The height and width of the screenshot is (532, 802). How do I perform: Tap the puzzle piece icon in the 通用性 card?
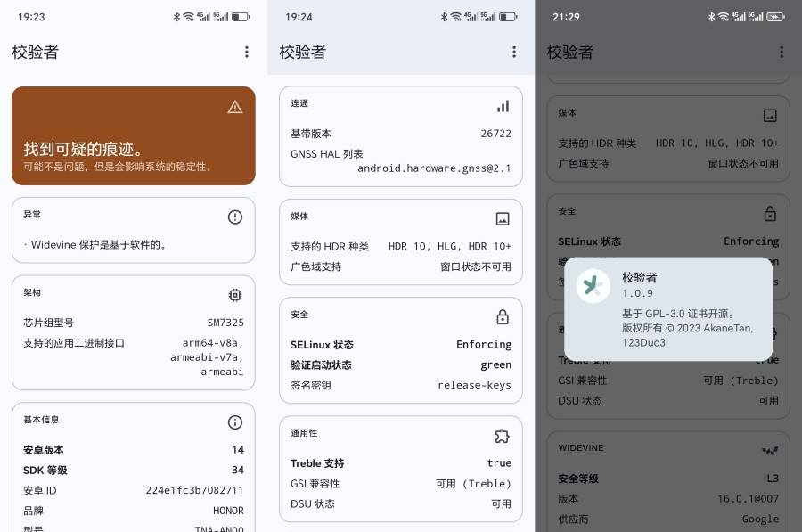click(503, 436)
